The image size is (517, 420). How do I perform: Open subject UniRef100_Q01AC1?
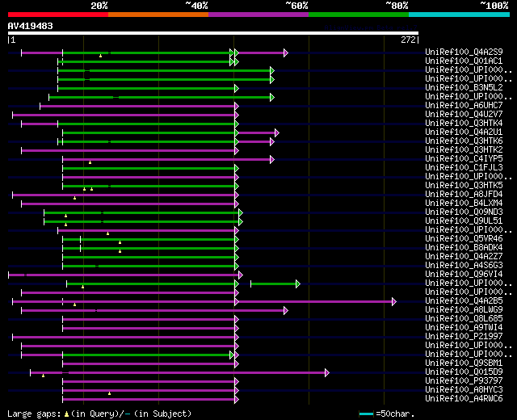click(464, 61)
